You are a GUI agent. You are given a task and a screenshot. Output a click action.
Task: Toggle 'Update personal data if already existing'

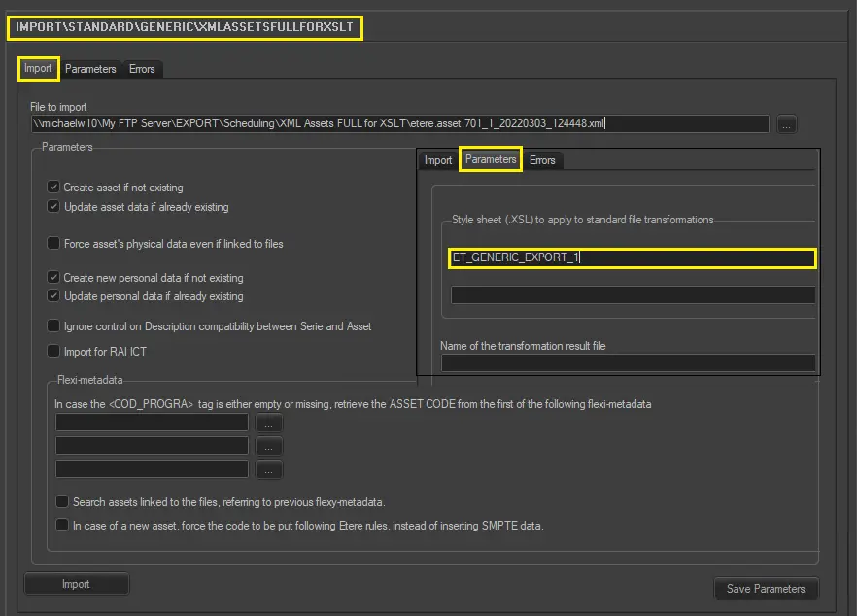point(53,296)
